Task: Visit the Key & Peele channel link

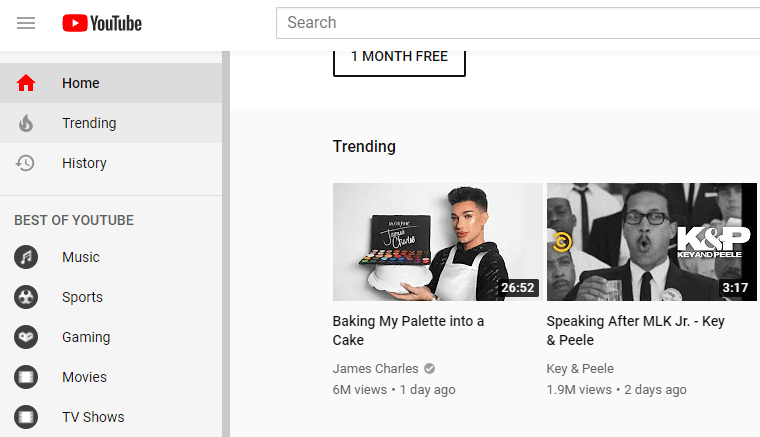Action: pyautogui.click(x=580, y=368)
